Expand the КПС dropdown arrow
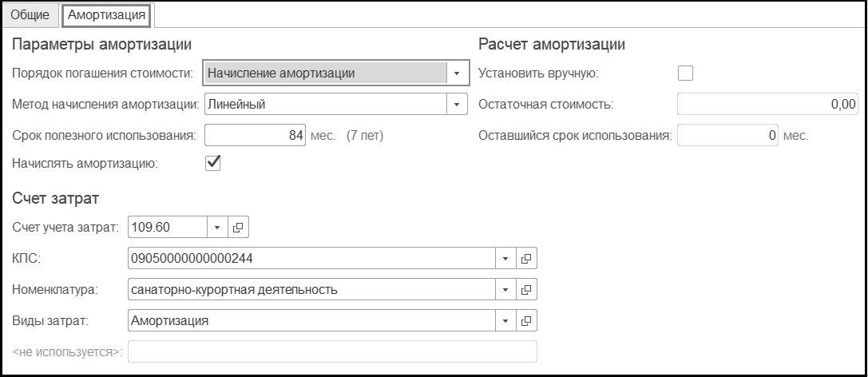868x377 pixels. 505,259
